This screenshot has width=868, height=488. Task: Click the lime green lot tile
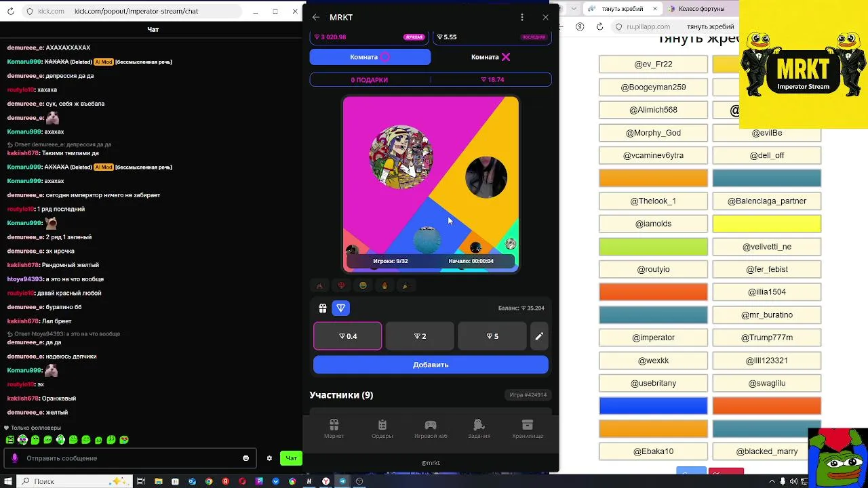pyautogui.click(x=653, y=247)
